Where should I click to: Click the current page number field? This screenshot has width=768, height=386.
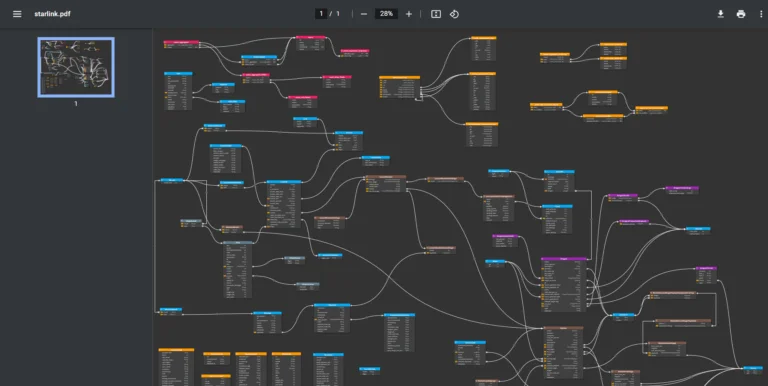(x=321, y=14)
